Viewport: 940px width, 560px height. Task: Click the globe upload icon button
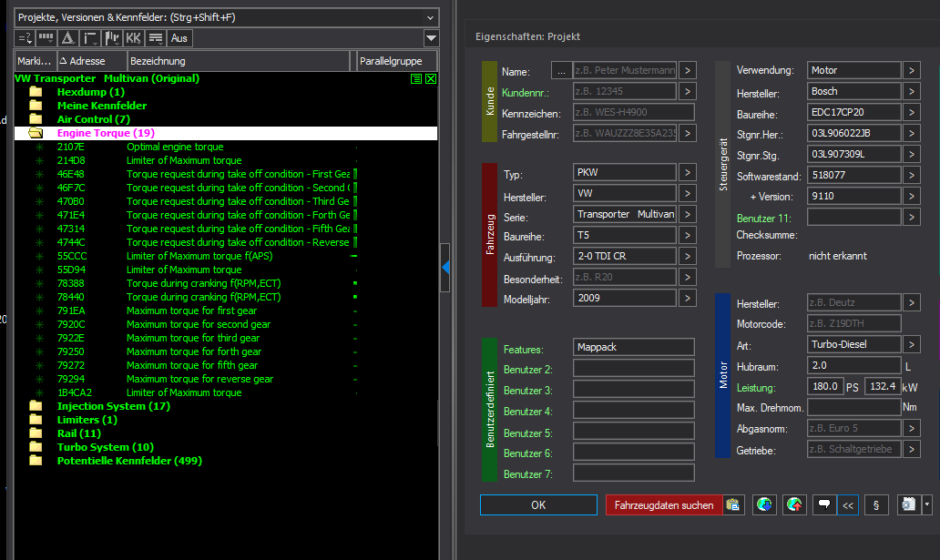coord(795,504)
